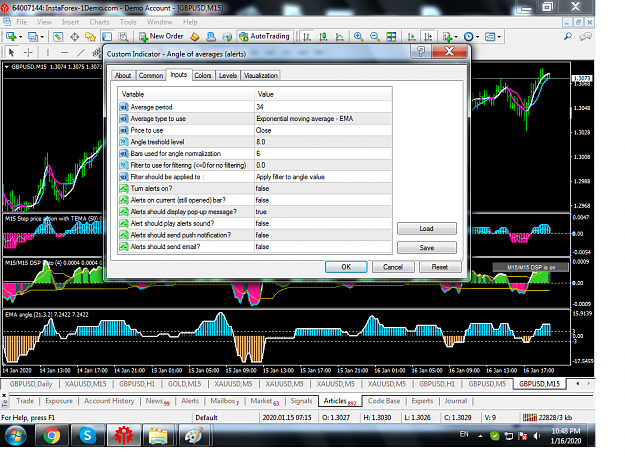The height and width of the screenshot is (469, 625).
Task: Toggle chart auto scroll
Action: pyautogui.click(x=411, y=37)
